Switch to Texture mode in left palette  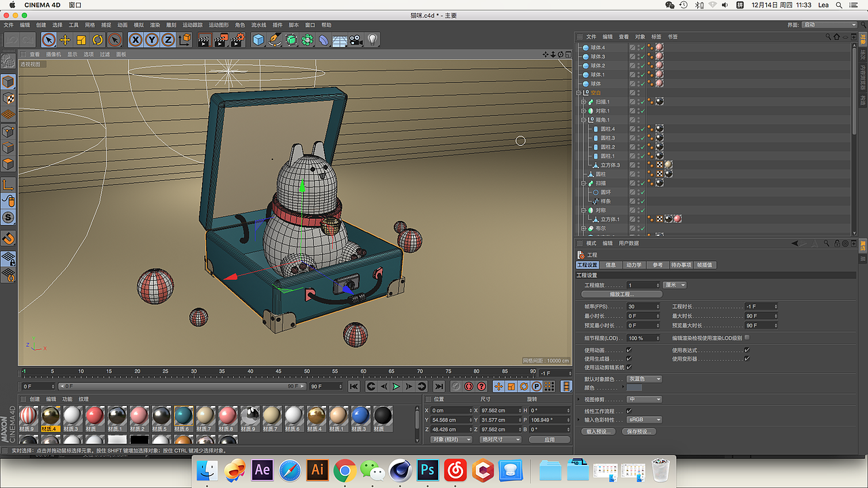tap(8, 98)
